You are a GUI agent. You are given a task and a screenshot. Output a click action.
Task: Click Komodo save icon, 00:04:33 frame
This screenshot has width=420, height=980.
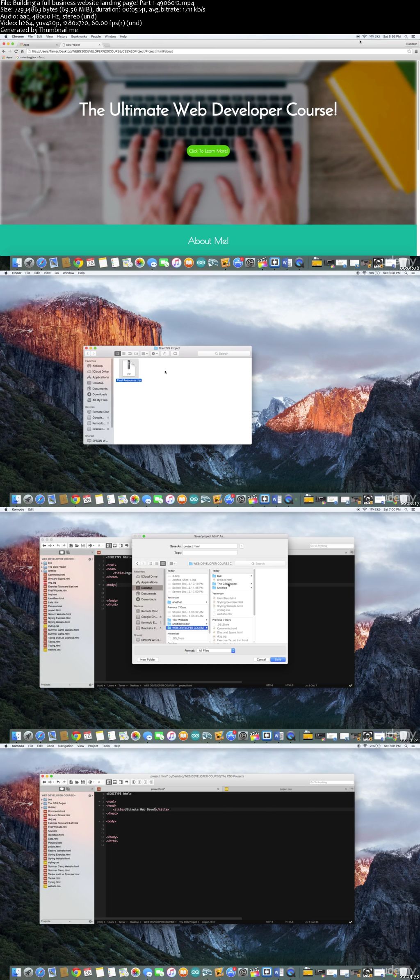coord(83,782)
